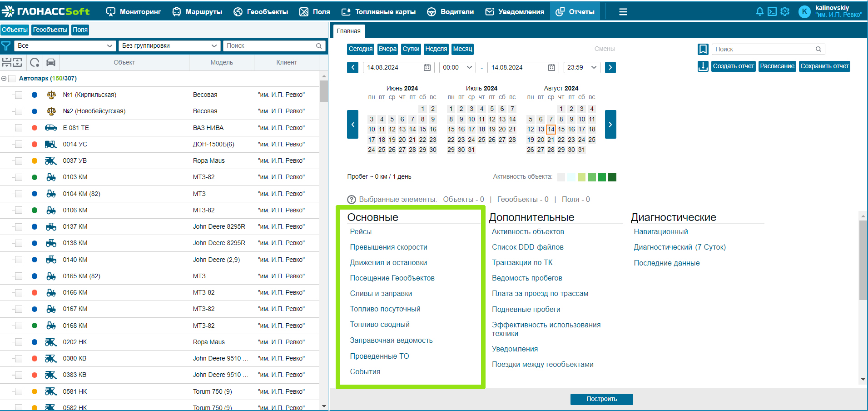Open settings gear icon in header
Viewport: 868px width, 411px height.
(x=785, y=11)
